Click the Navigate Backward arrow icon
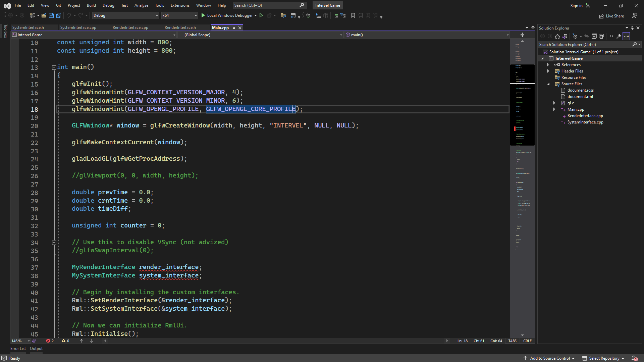 pos(10,15)
